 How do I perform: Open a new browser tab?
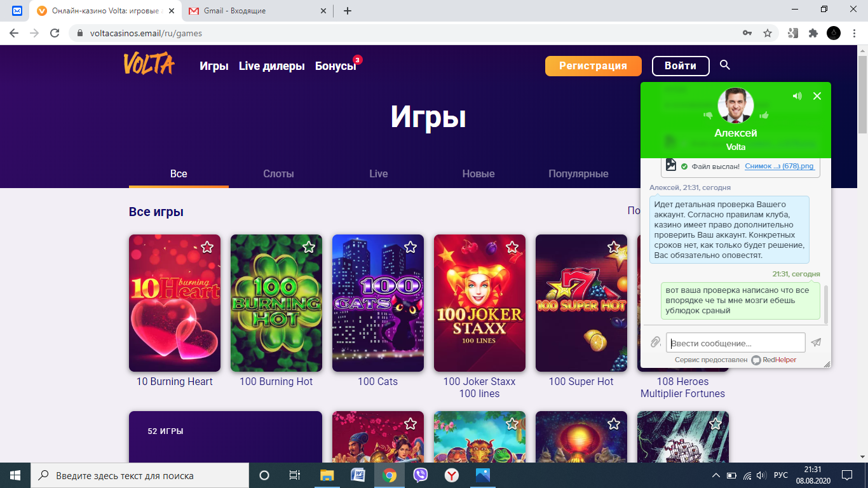347,11
